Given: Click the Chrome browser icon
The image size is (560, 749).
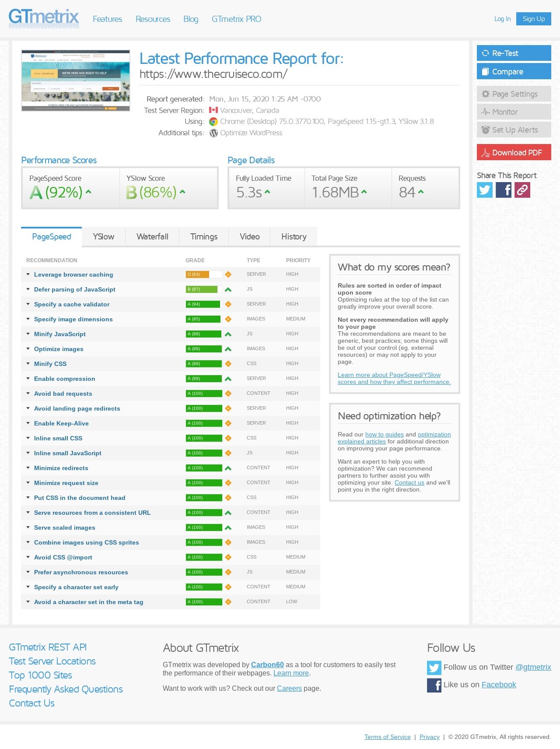Looking at the screenshot, I should pyautogui.click(x=213, y=122).
